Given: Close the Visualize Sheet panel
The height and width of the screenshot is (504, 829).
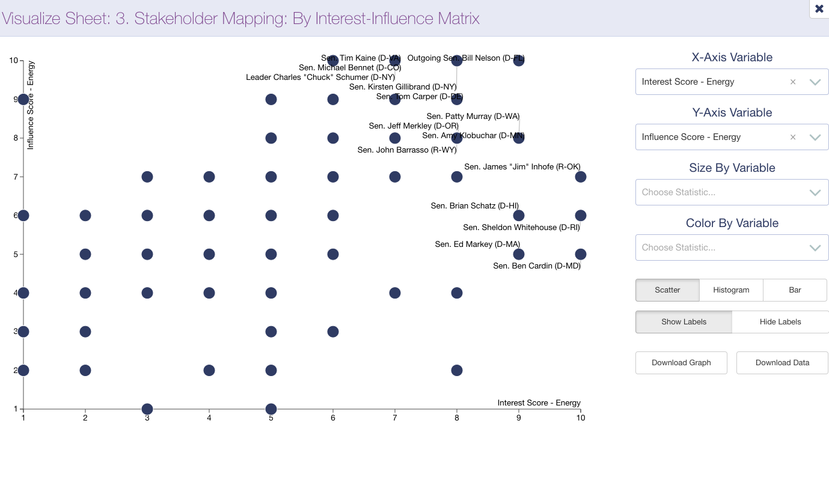Looking at the screenshot, I should [x=819, y=9].
